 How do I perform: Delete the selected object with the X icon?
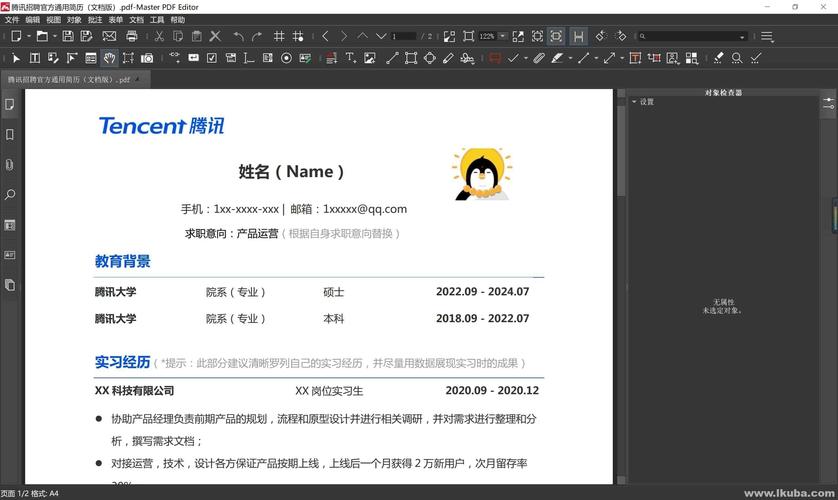[x=215, y=36]
